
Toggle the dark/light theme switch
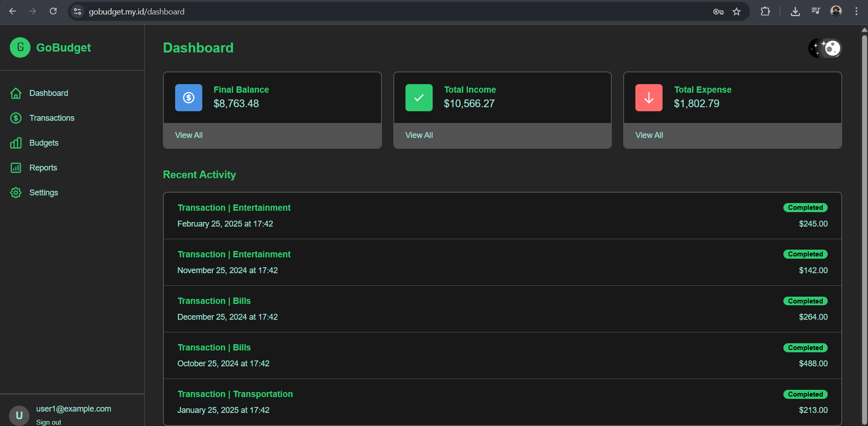click(825, 48)
